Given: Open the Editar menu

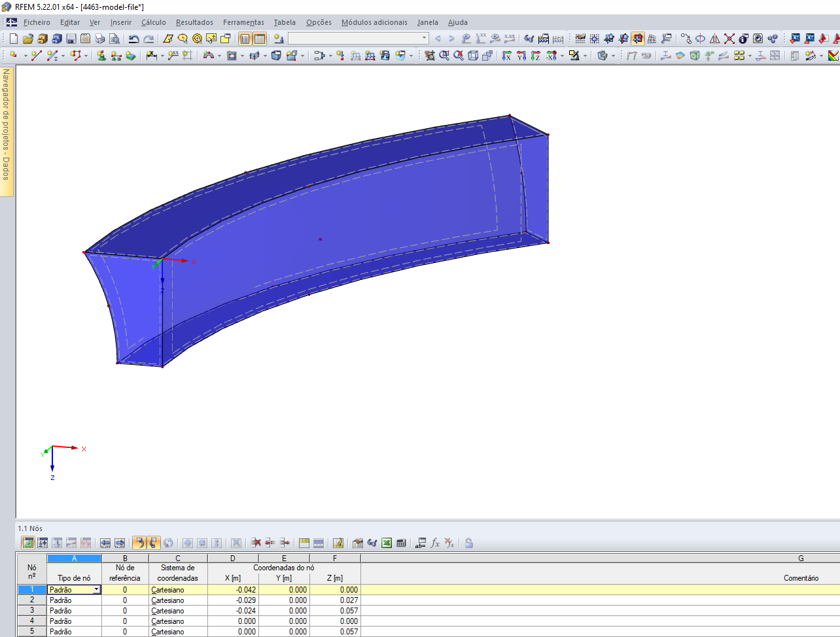Looking at the screenshot, I should 70,22.
